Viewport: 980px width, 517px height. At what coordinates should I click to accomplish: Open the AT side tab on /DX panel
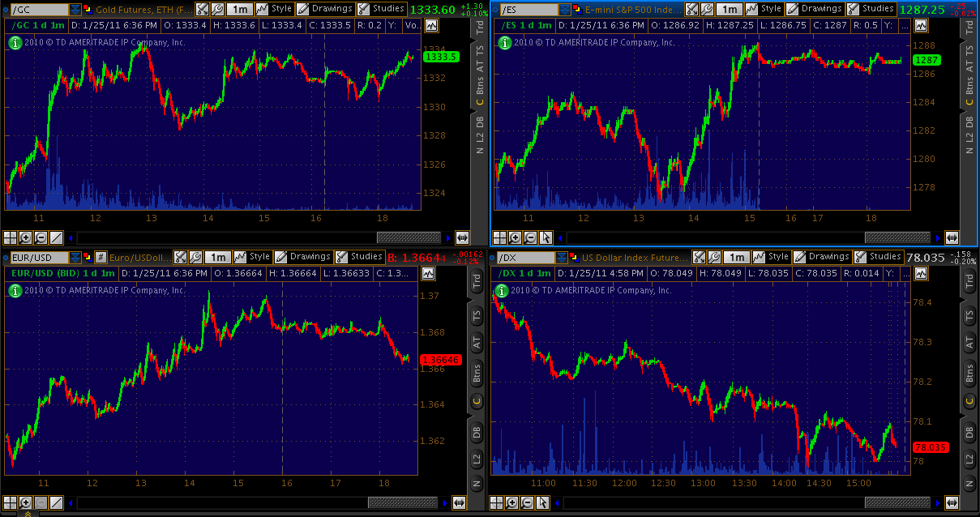pos(969,342)
